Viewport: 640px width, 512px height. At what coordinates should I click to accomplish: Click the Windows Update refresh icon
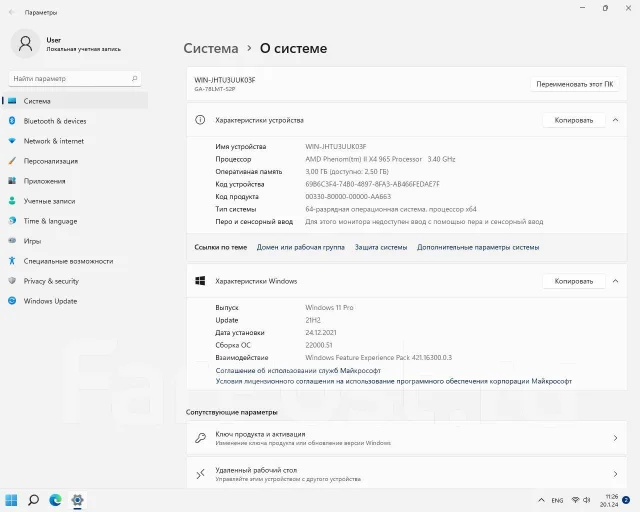12,301
